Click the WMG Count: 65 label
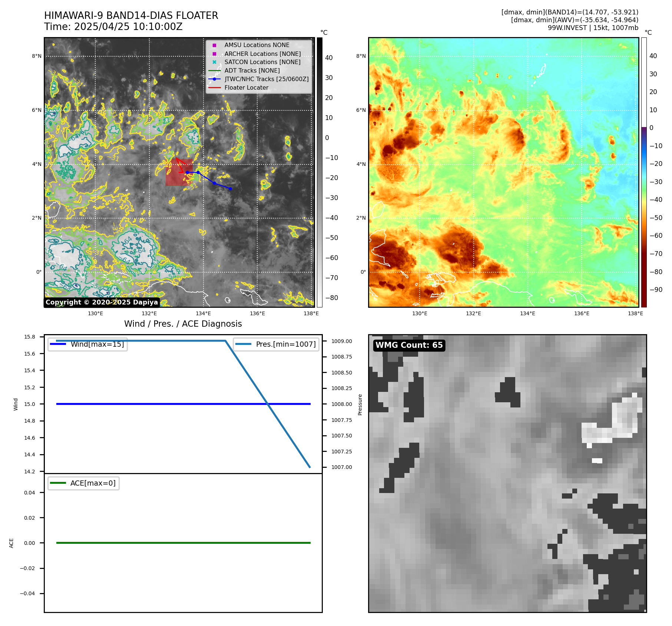672x626 pixels. 409,345
